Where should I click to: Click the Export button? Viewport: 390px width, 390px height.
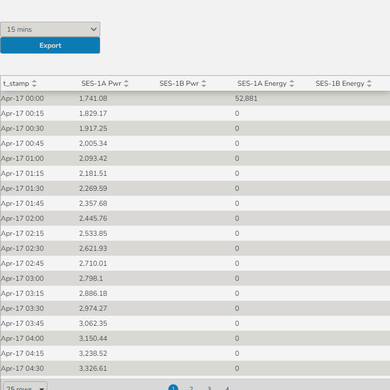(50, 45)
